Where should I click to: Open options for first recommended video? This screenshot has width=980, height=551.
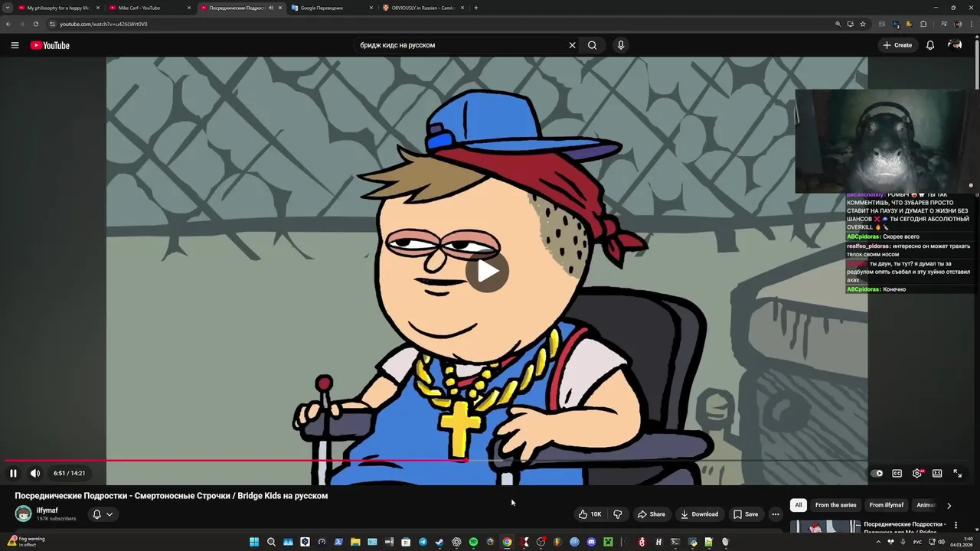click(x=955, y=525)
